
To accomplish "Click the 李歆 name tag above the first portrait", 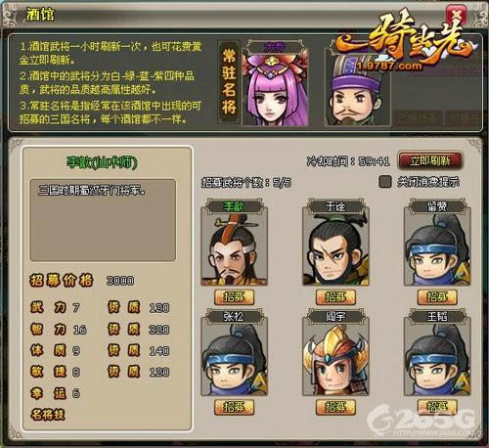I will pos(234,206).
